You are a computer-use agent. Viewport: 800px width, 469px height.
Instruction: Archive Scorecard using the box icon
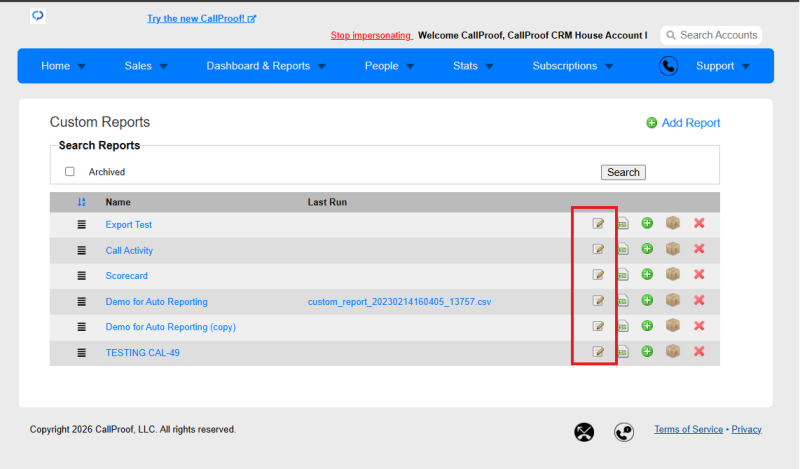coord(673,274)
